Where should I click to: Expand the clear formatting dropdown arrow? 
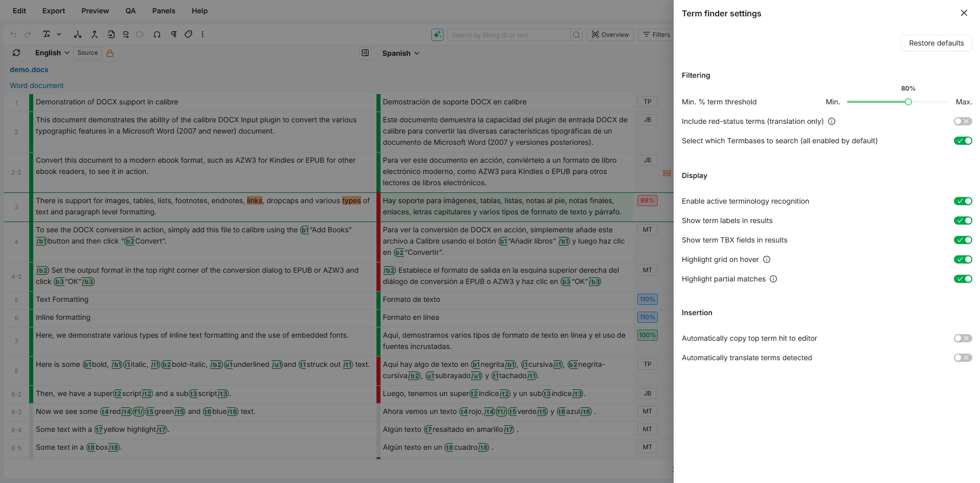[59, 34]
